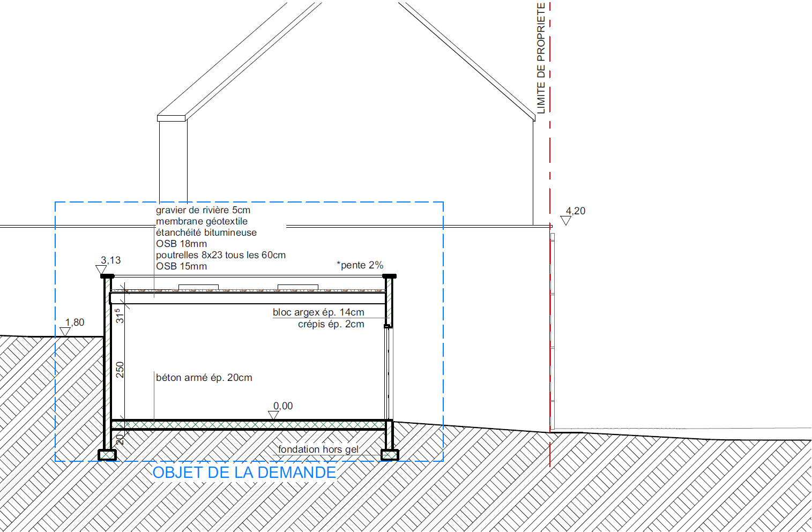Select the bloc argex ép. 14cm label
The width and height of the screenshot is (812, 532).
[318, 312]
